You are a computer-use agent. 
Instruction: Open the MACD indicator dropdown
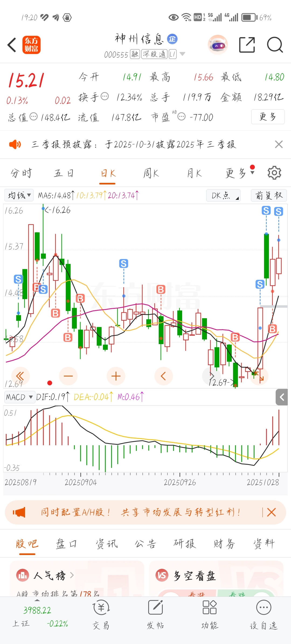coord(20,397)
